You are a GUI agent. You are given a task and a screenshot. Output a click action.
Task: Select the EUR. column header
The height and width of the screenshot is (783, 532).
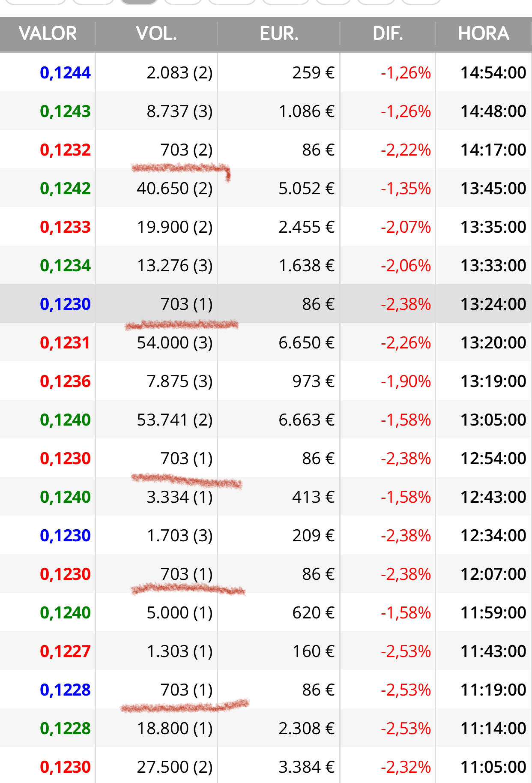coord(279,33)
